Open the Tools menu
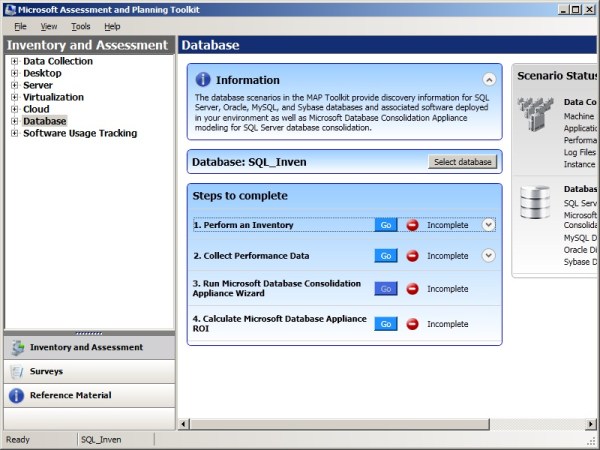600x450 pixels. 80,26
